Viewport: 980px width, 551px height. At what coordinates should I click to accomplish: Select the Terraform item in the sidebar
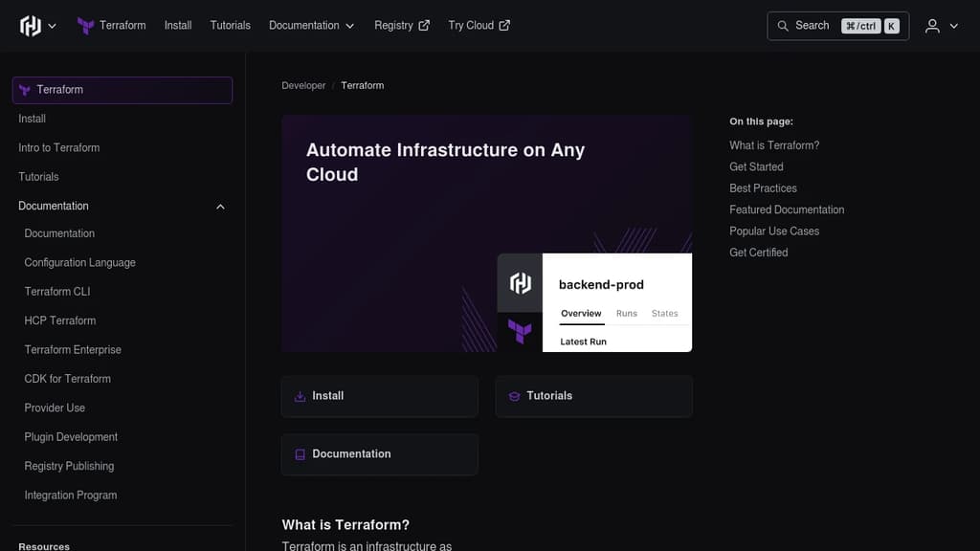click(x=122, y=90)
